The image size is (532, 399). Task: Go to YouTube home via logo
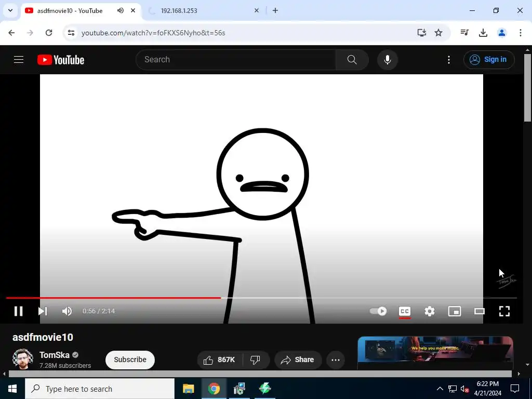(61, 60)
